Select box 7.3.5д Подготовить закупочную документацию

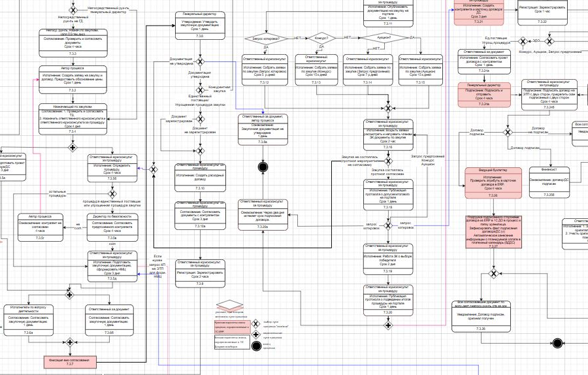[x=112, y=267]
